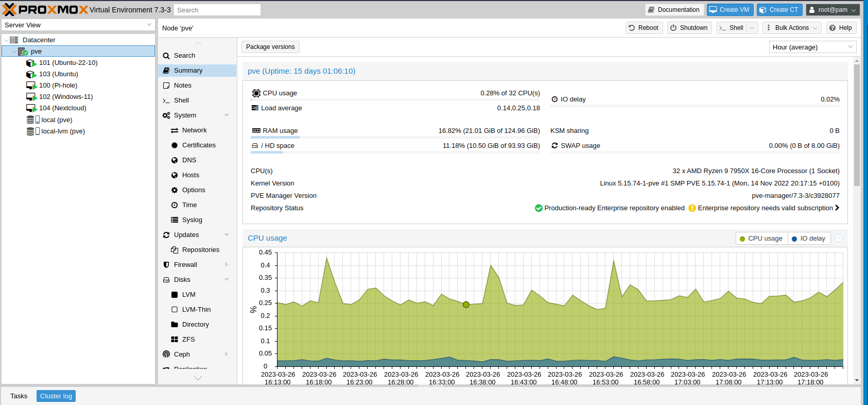868x405 pixels.
Task: Toggle CPU usage series in legend
Action: (x=761, y=239)
